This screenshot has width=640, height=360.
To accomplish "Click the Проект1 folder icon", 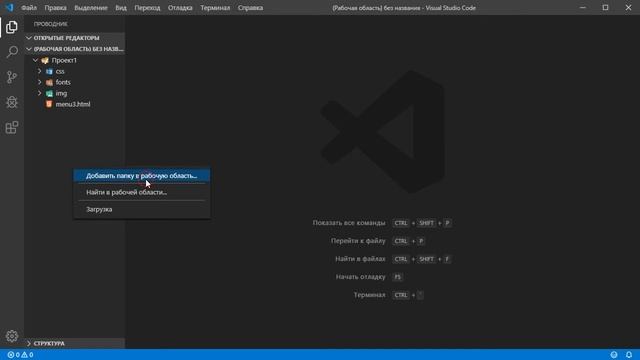I will (45, 60).
